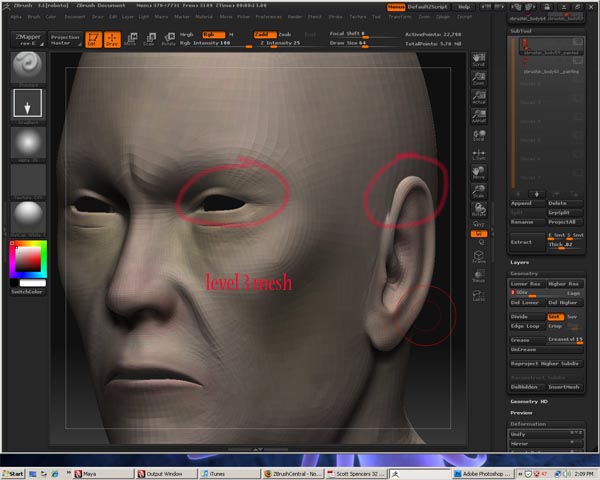The width and height of the screenshot is (600, 480).
Task: Toggle visibility of the second subtool
Action: 577,60
